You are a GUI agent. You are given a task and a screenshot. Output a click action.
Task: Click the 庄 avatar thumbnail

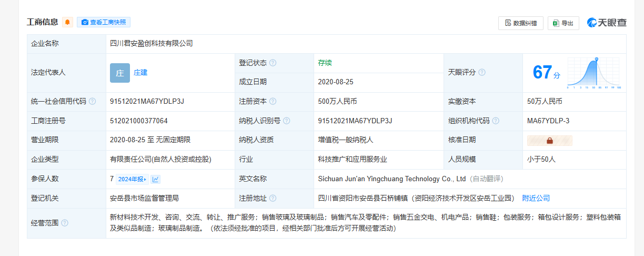(x=120, y=73)
